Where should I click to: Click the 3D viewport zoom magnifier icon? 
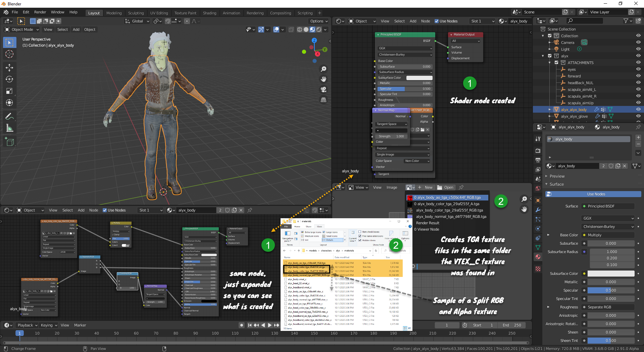click(x=324, y=69)
